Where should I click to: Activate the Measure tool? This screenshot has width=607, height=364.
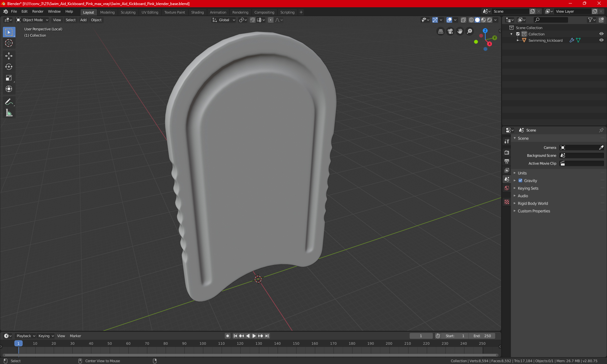coord(9,113)
